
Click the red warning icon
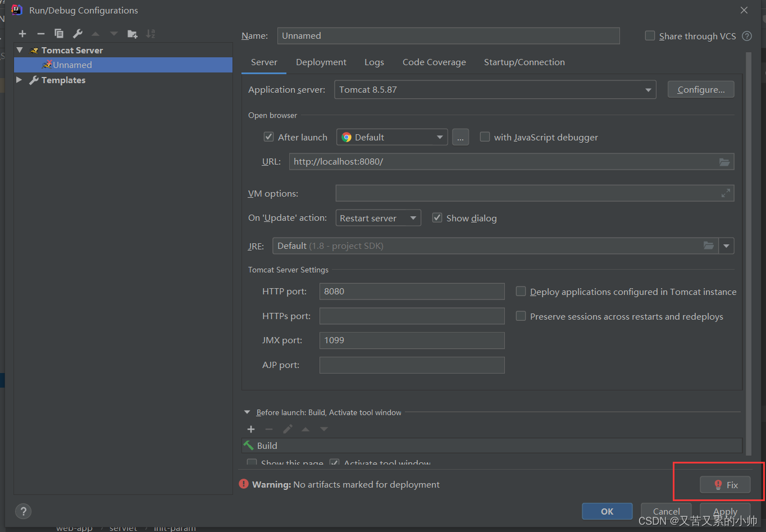244,484
